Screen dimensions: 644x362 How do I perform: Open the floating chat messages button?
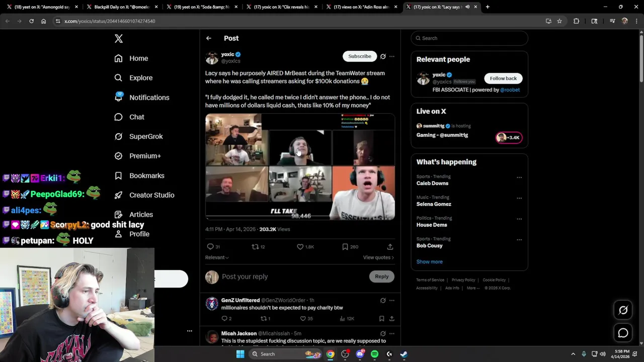(x=623, y=333)
